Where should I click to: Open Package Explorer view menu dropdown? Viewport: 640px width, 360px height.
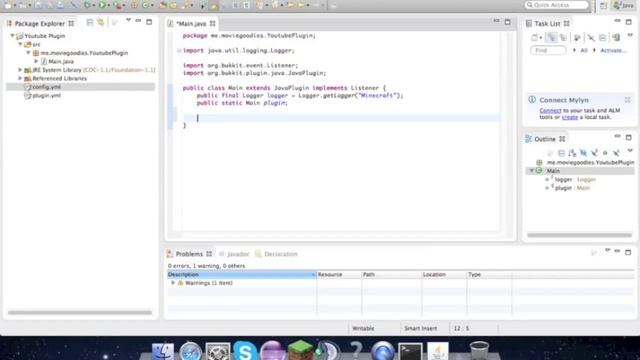129,20
